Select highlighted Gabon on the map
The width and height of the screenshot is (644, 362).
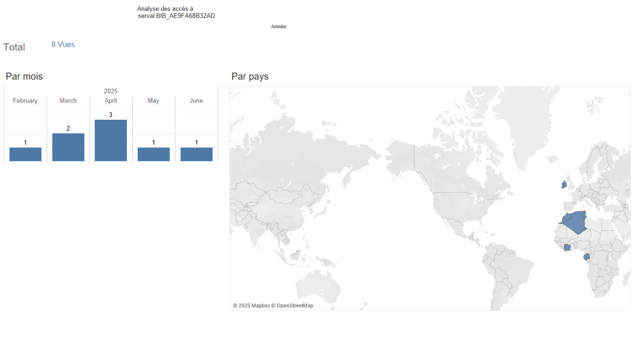[x=586, y=257]
